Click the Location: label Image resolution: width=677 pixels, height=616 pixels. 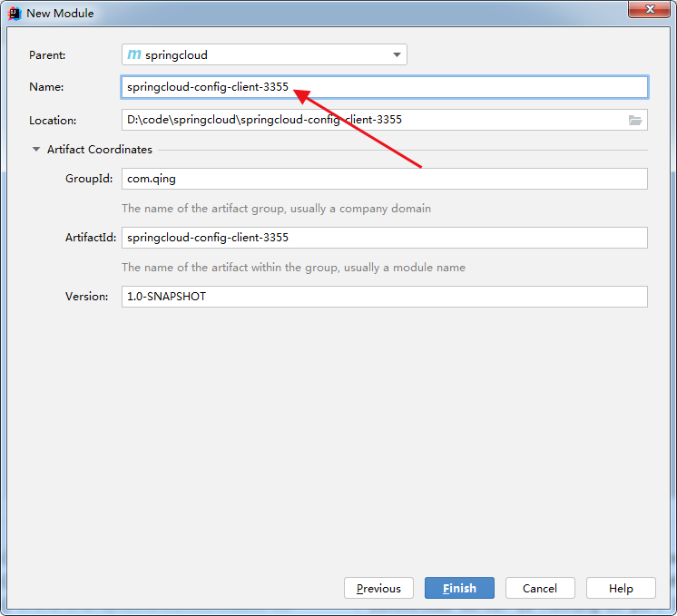(x=53, y=121)
